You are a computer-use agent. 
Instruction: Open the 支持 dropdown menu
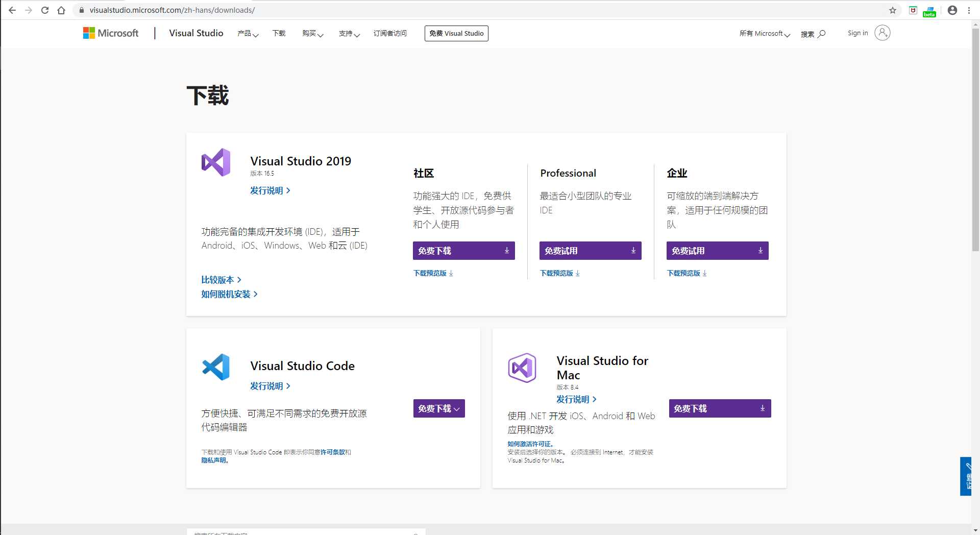tap(350, 34)
